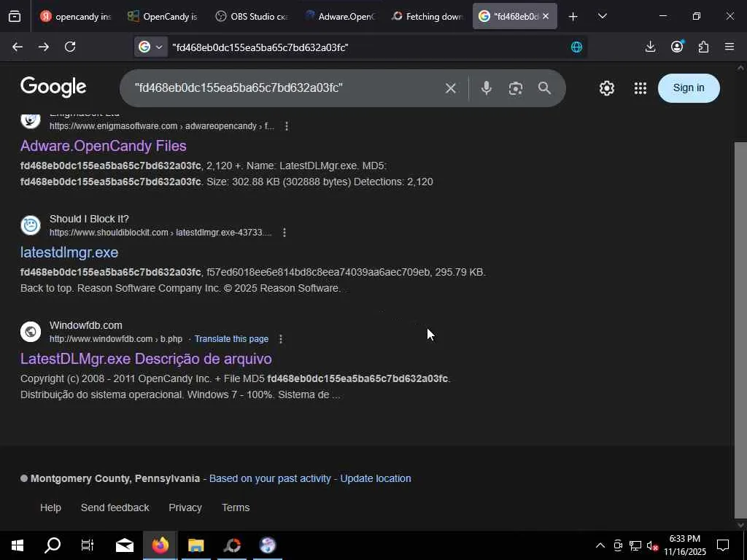Open Task View on the taskbar
747x560 pixels.
click(88, 545)
